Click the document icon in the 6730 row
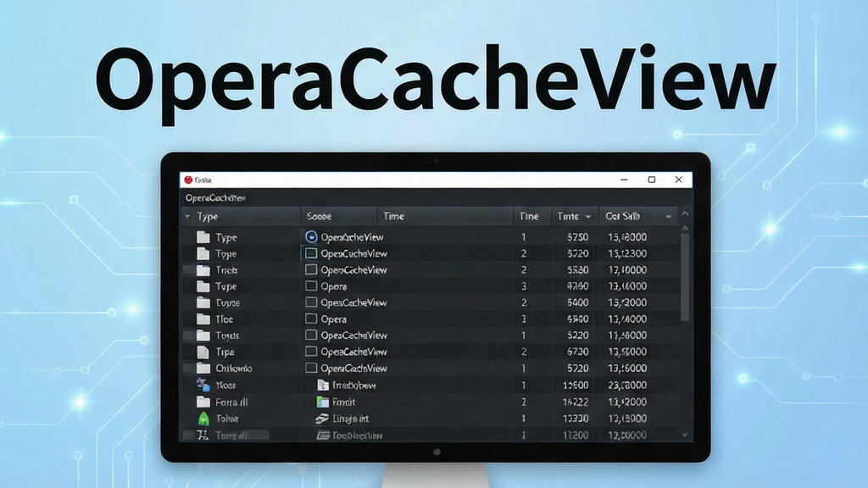 [203, 352]
